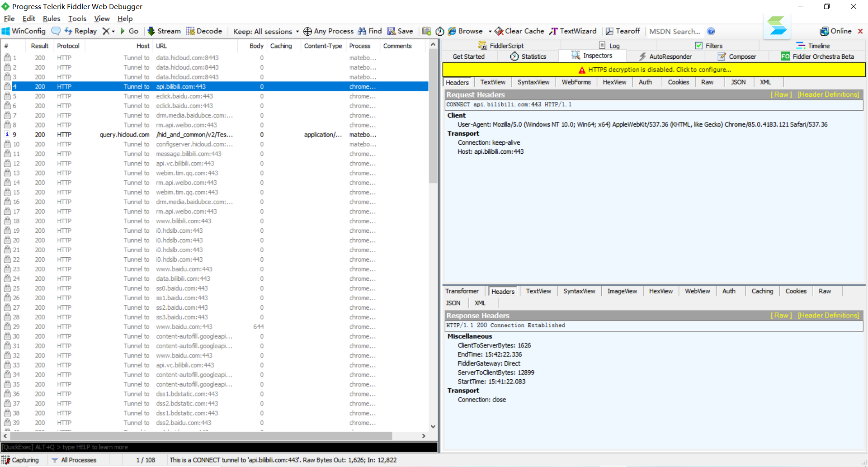Click the Online network status indicator
The width and height of the screenshot is (868, 467).
point(835,31)
